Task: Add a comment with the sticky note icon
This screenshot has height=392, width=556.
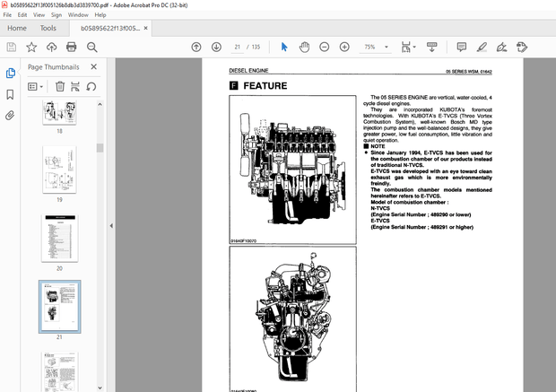Action: pyautogui.click(x=462, y=47)
